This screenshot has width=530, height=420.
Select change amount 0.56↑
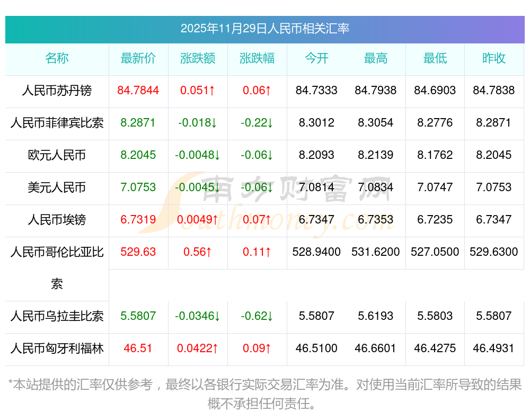point(197,252)
